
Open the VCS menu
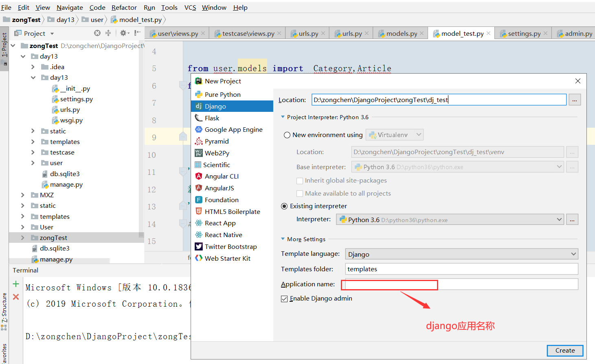(190, 7)
